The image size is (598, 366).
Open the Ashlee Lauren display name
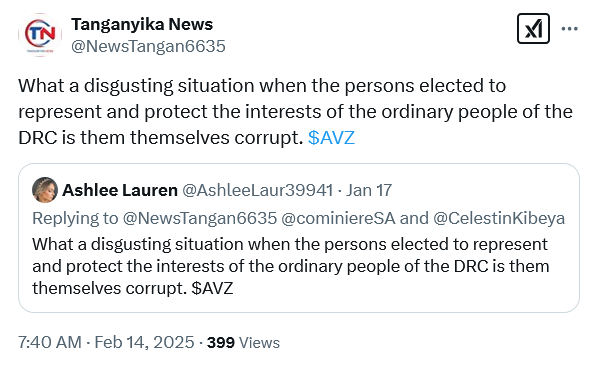coord(120,190)
